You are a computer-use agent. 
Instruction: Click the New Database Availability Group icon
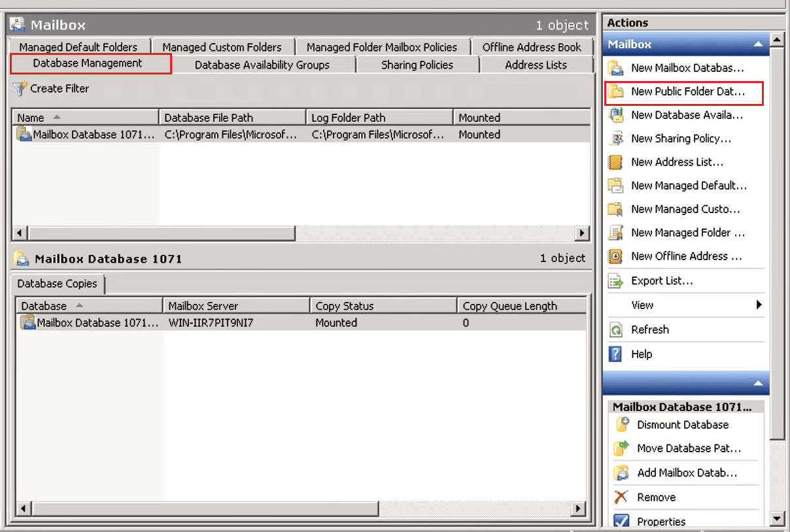pyautogui.click(x=615, y=115)
